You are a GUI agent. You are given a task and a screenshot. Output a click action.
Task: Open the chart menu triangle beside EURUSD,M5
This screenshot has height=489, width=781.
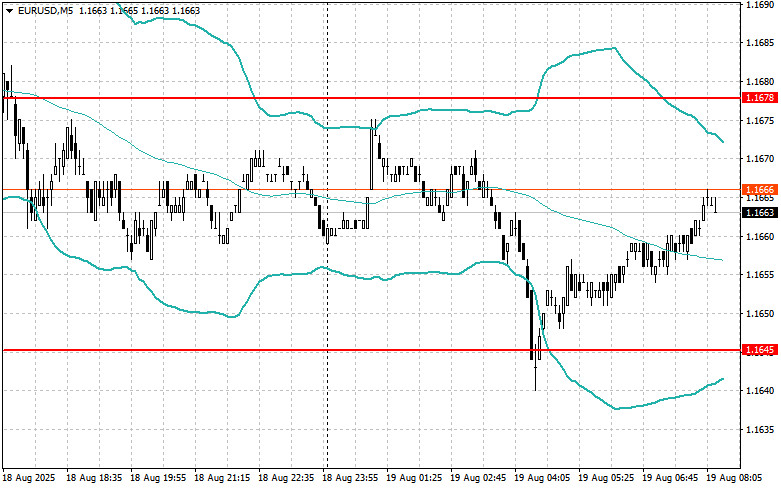9,10
